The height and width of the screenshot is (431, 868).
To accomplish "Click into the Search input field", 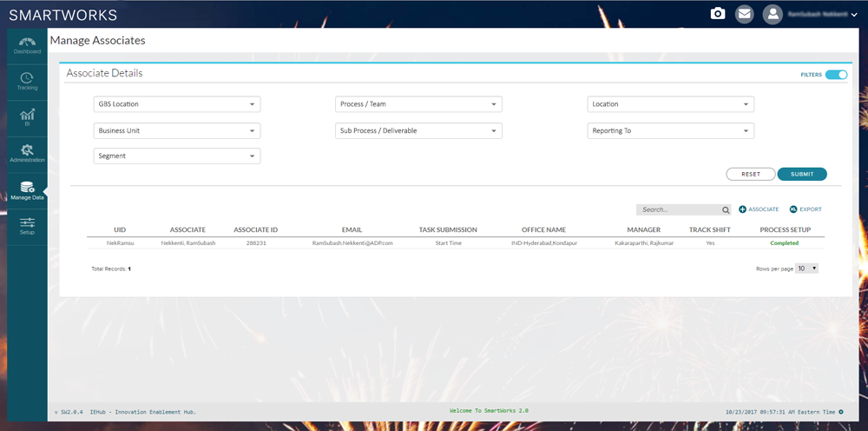I will 677,209.
